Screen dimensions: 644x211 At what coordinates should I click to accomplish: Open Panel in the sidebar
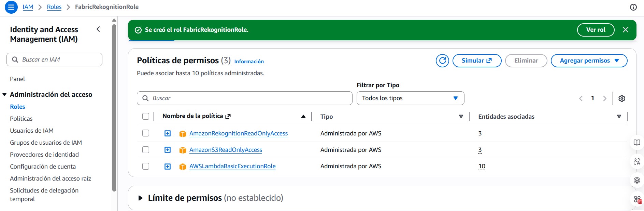tap(17, 79)
